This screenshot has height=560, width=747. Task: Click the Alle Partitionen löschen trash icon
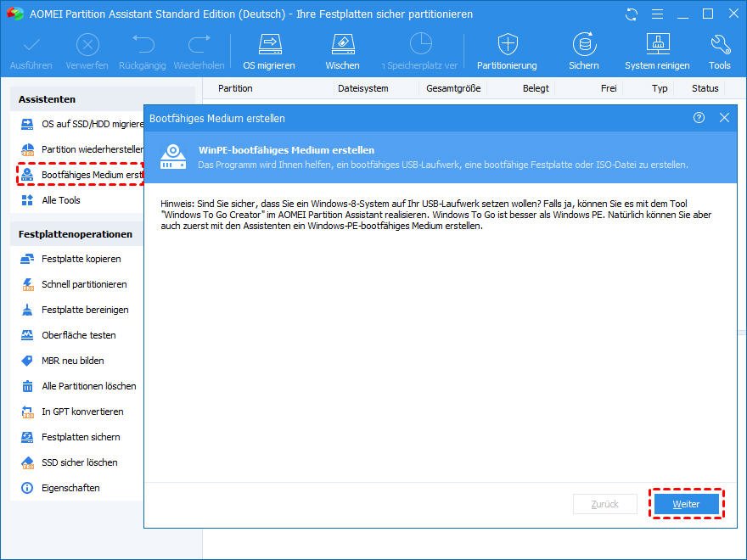tap(27, 386)
